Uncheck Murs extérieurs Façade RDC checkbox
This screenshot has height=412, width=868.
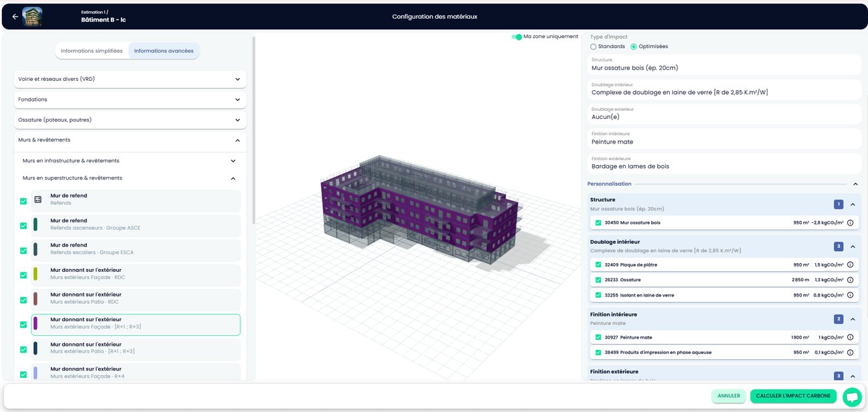23,275
